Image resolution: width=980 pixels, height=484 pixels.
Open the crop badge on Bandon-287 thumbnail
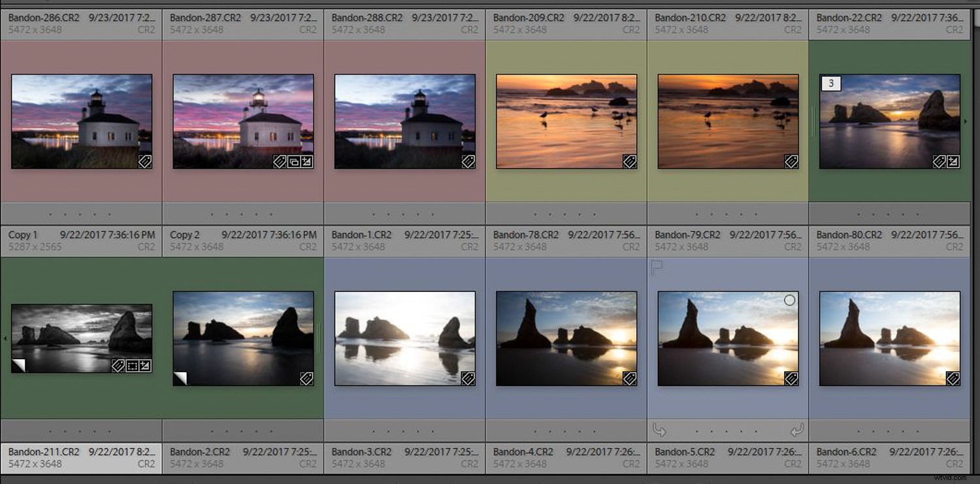click(x=293, y=161)
